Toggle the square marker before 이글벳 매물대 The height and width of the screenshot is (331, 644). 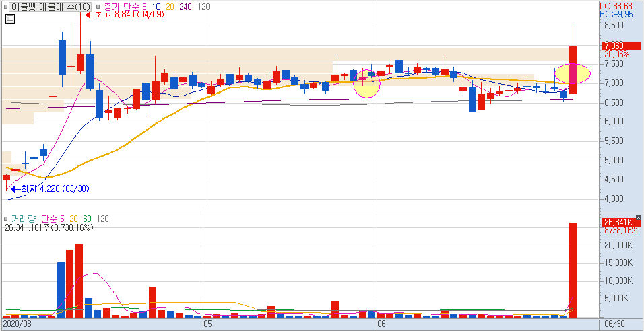click(5, 7)
